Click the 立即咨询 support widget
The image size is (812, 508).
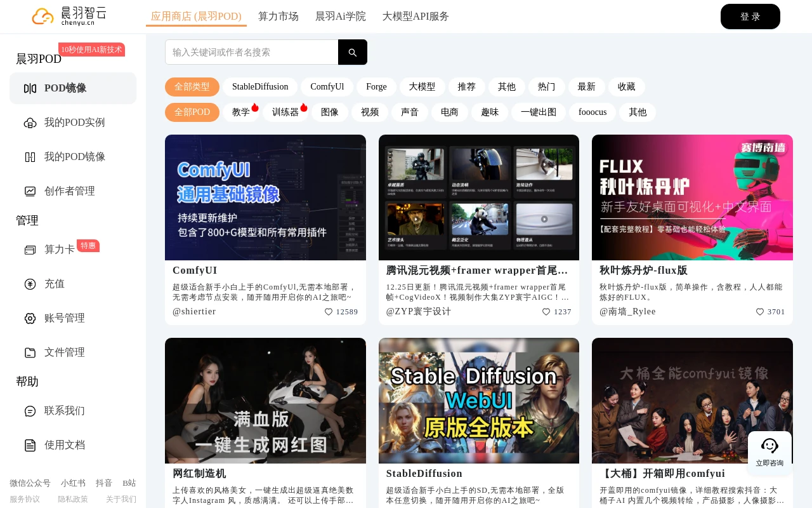(769, 453)
